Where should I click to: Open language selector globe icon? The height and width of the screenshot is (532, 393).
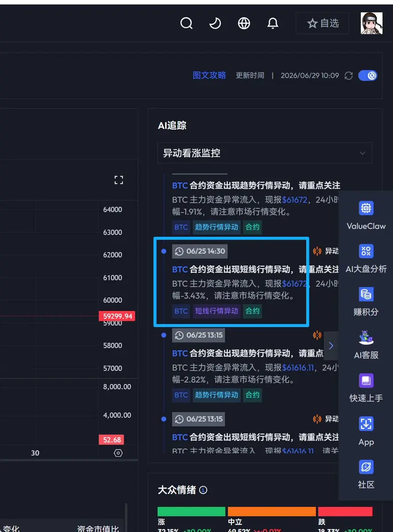(244, 23)
